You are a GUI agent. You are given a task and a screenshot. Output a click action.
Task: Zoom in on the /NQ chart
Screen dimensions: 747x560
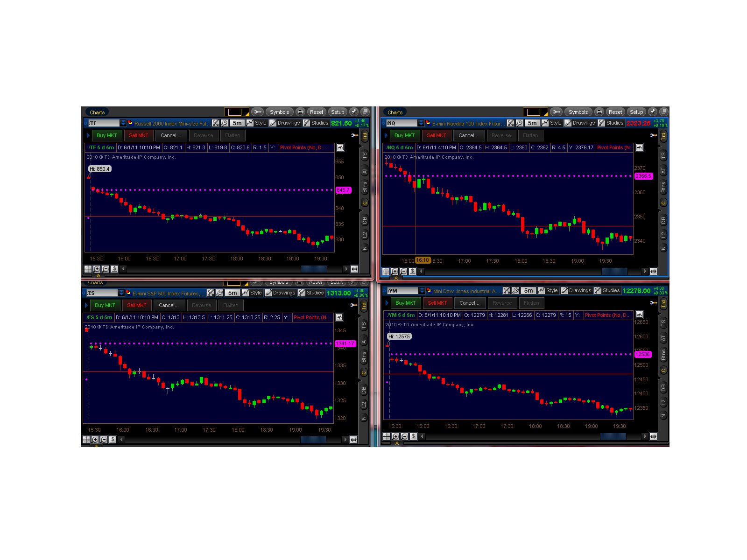click(395, 271)
